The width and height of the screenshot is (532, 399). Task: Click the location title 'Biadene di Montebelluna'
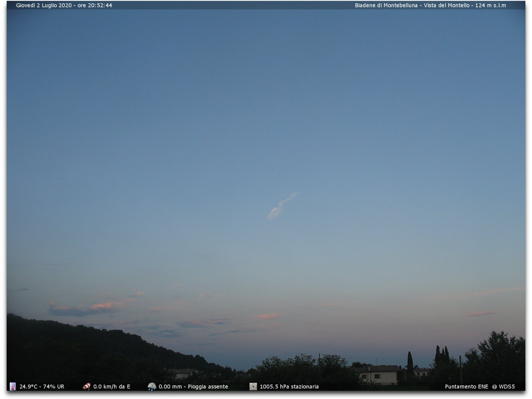click(x=386, y=5)
